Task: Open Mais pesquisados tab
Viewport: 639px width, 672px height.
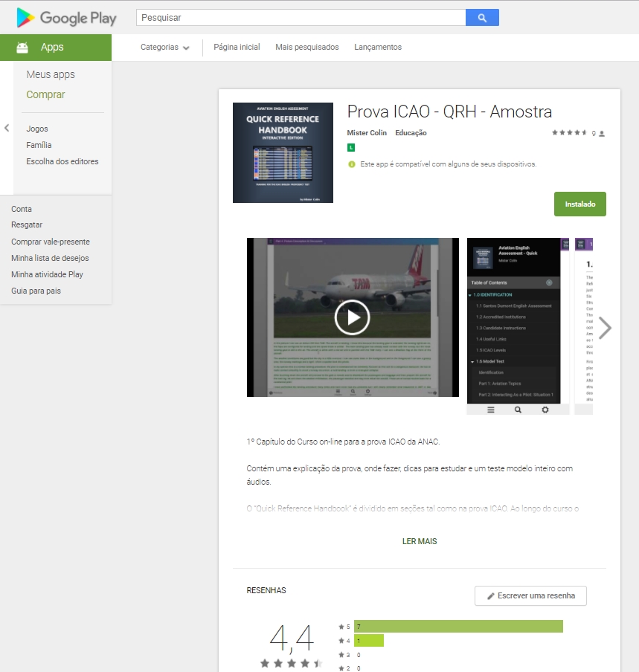Action: pyautogui.click(x=307, y=47)
